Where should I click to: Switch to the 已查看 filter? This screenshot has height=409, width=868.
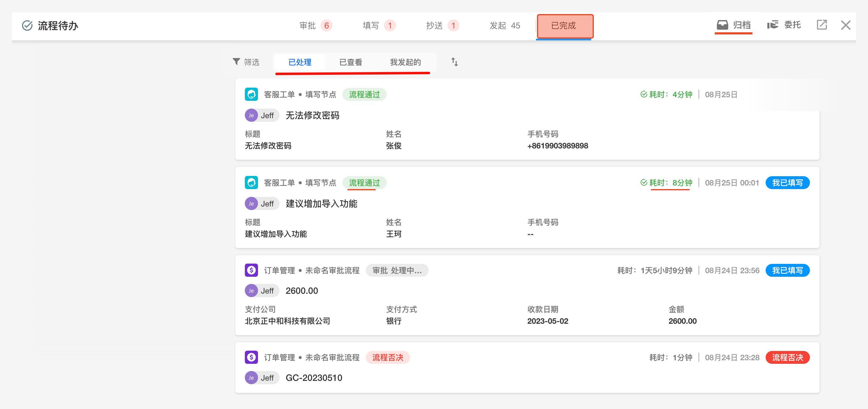pos(350,62)
